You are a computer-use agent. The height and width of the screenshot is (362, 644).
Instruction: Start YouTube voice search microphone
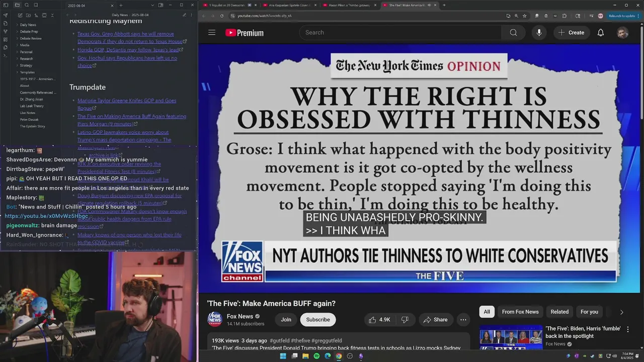[x=539, y=33]
